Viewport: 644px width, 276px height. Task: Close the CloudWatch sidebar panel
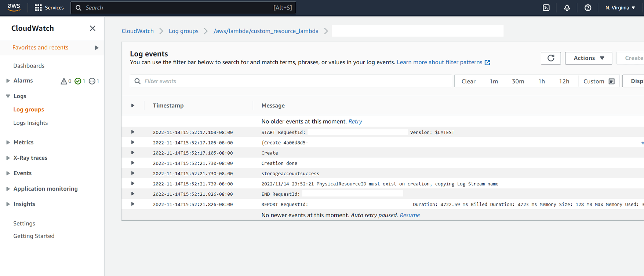point(92,28)
